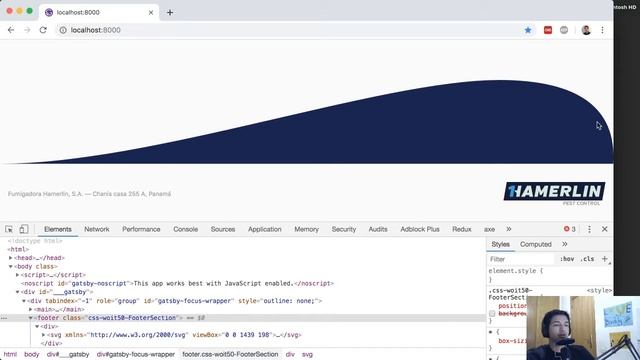Select the Computed pane tab
Screen dimensions: 640x360
tap(536, 244)
